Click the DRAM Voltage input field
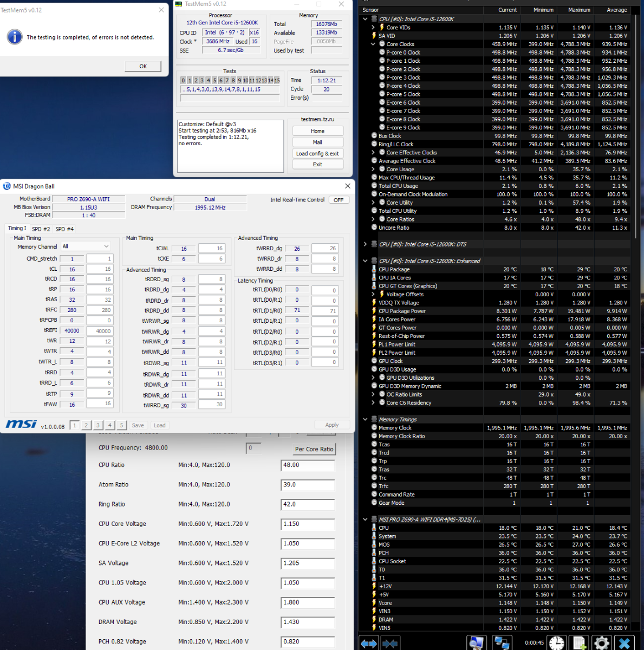Image resolution: width=644 pixels, height=650 pixels. pyautogui.click(x=308, y=622)
